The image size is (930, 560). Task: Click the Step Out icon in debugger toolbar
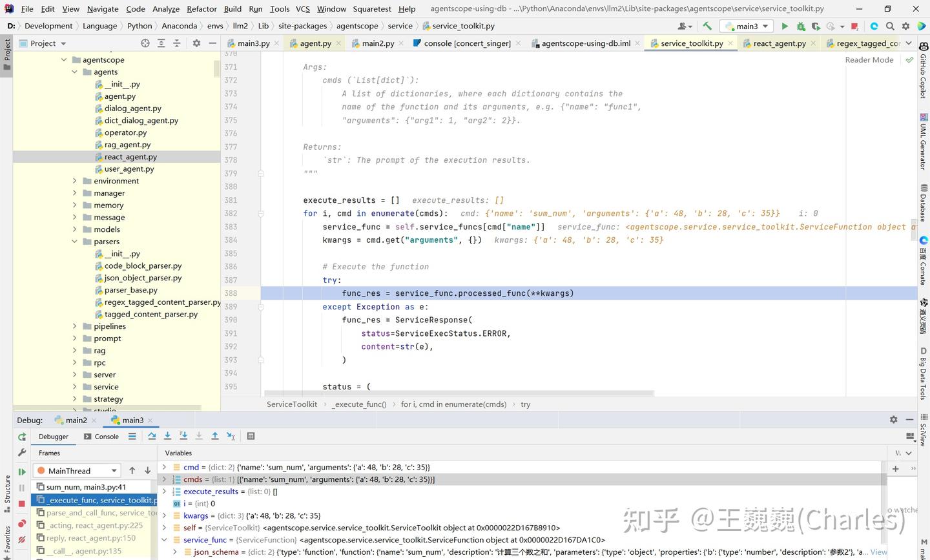click(x=214, y=436)
